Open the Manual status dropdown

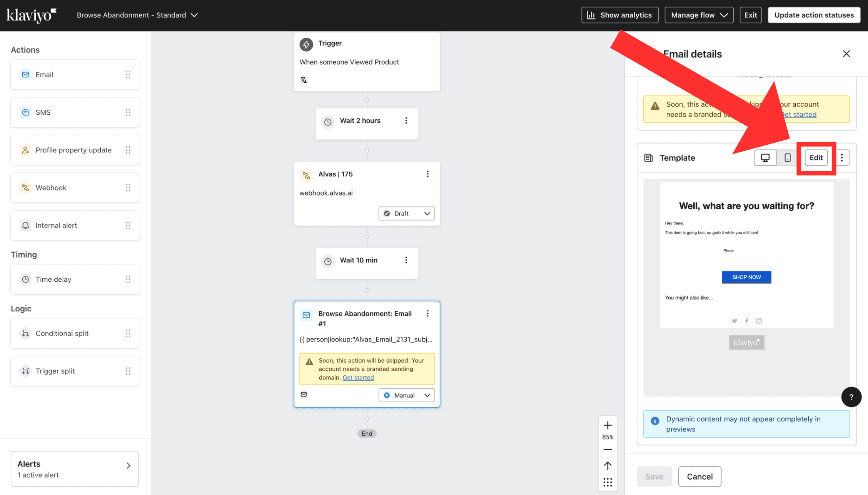coord(406,395)
